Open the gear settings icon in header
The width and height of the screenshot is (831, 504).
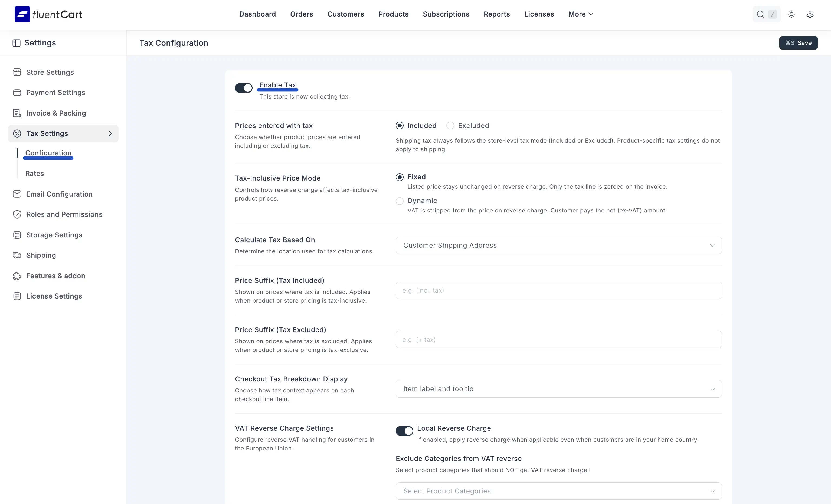click(810, 14)
